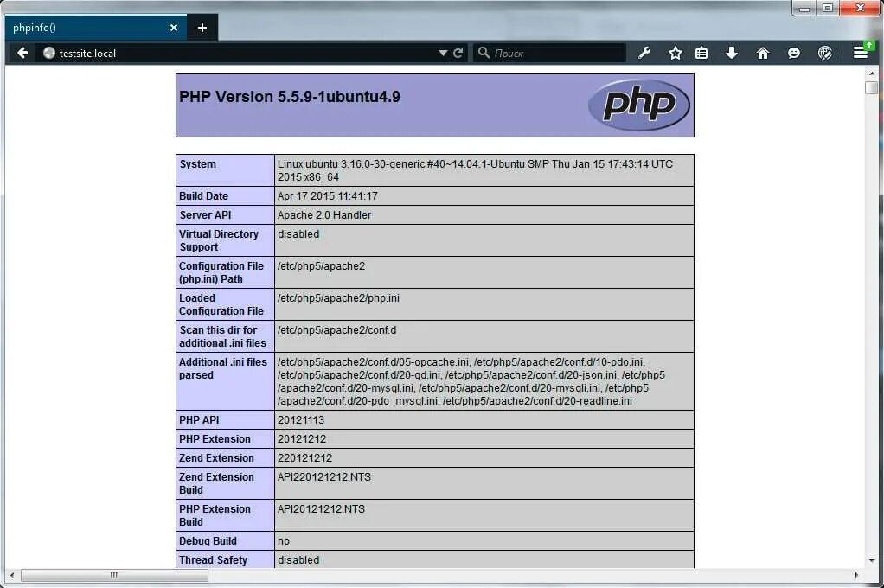Click the /etc/php5/apache2/conf.d value
The image size is (884, 588).
click(336, 330)
